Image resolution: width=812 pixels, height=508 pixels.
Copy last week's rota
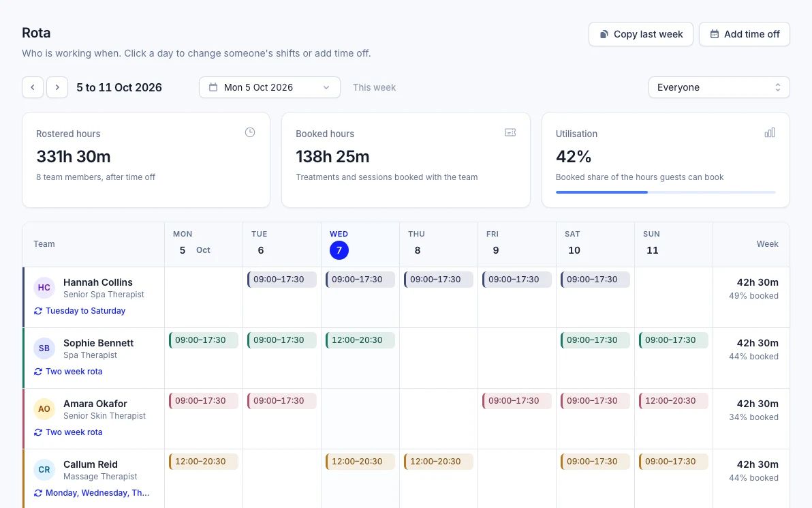(x=640, y=34)
